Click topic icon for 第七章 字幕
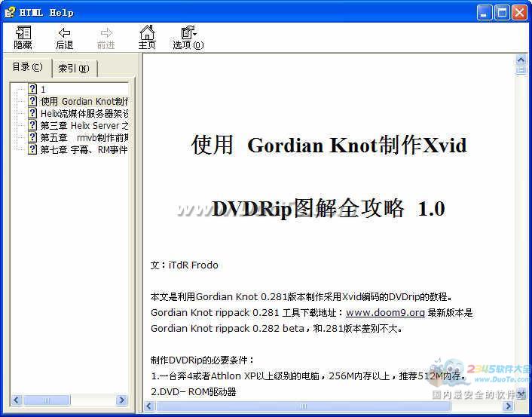Screen dimensions: 532x417 [x=32, y=149]
